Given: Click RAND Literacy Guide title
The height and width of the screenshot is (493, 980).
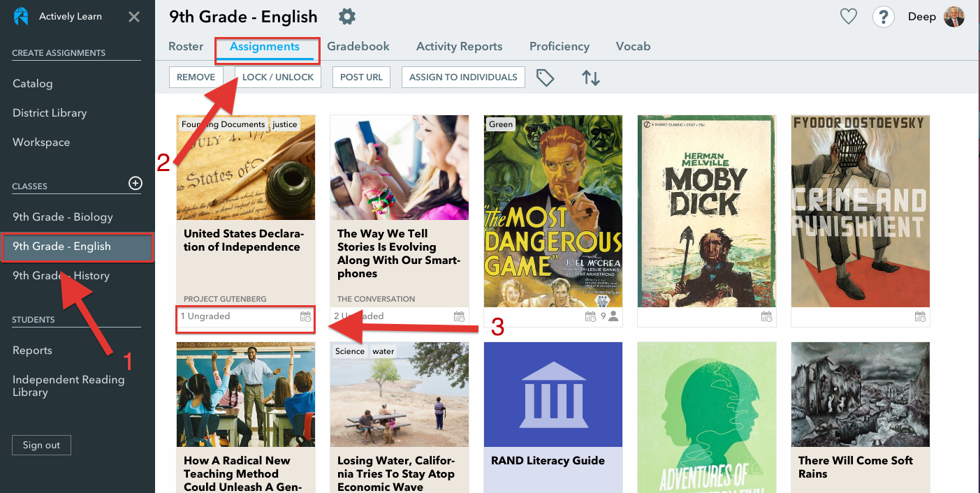Looking at the screenshot, I should tap(548, 461).
